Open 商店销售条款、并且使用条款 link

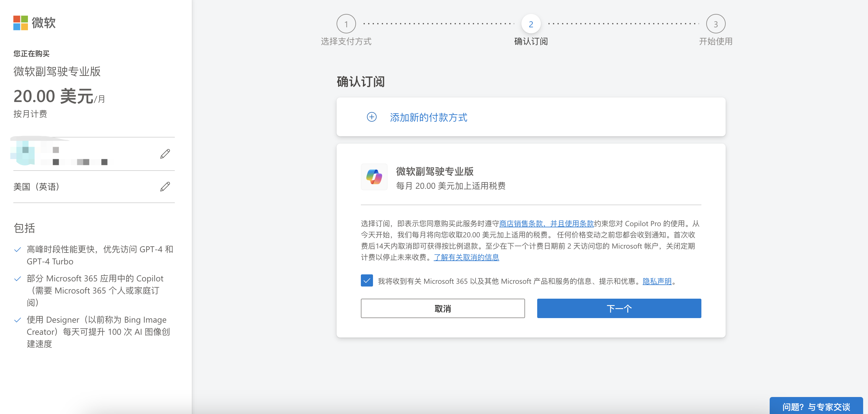click(546, 223)
